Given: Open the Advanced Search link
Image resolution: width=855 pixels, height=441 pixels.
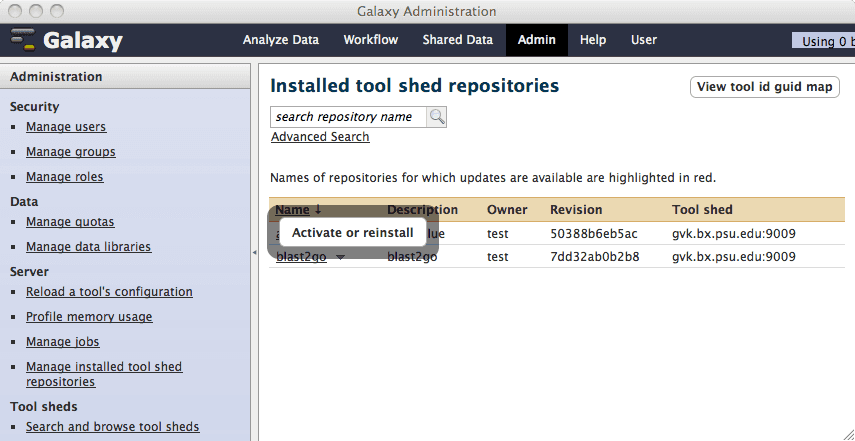Looking at the screenshot, I should click(x=320, y=137).
